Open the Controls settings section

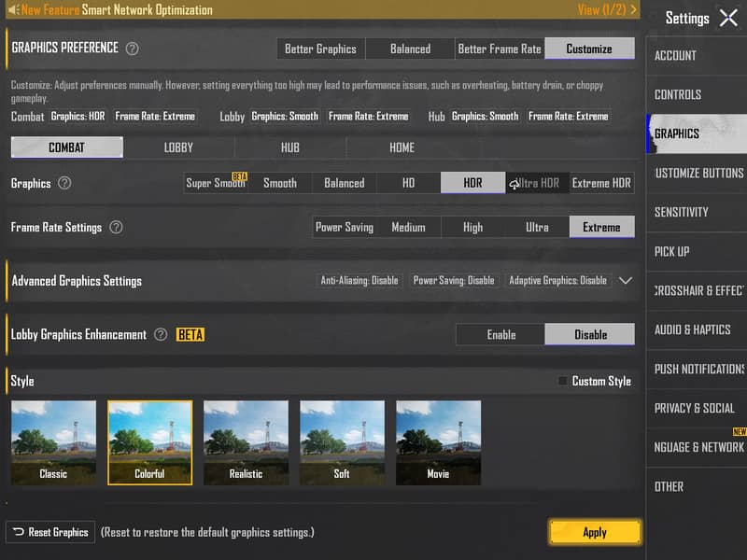(697, 94)
